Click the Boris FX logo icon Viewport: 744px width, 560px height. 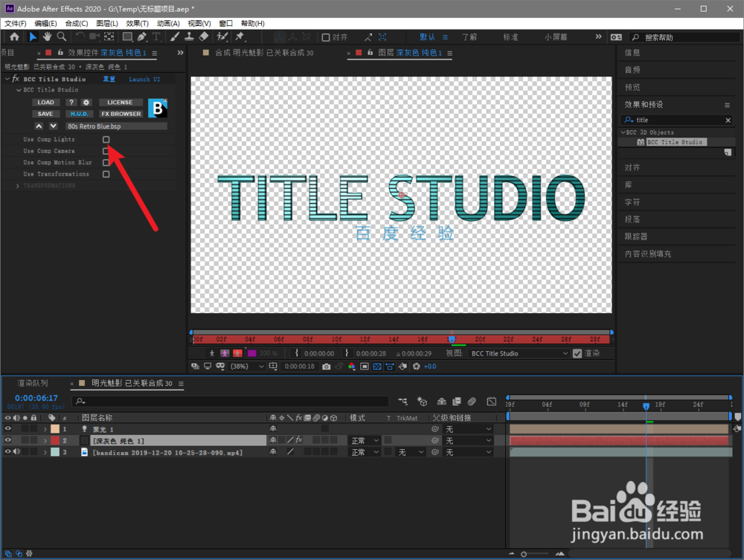point(158,108)
